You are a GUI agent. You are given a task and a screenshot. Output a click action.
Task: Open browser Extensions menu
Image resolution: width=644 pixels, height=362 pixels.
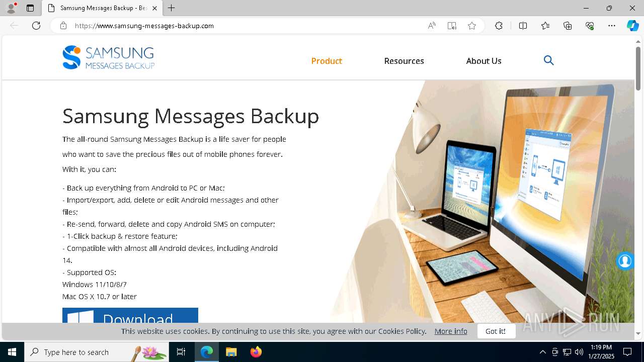(499, 26)
